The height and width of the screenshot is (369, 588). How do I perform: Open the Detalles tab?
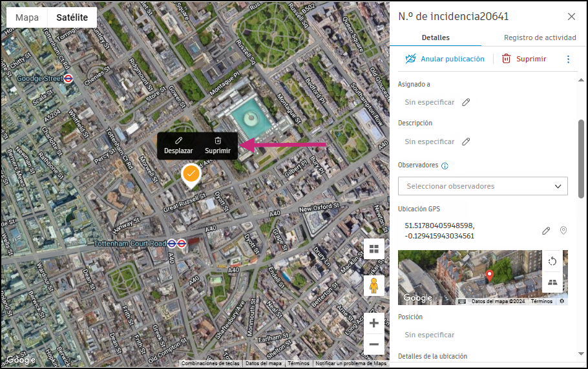[436, 37]
